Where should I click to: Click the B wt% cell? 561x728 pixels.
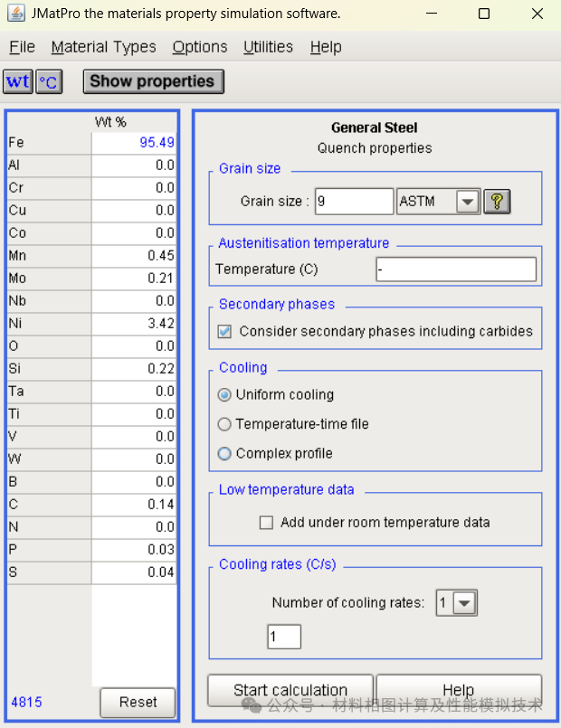tap(134, 482)
